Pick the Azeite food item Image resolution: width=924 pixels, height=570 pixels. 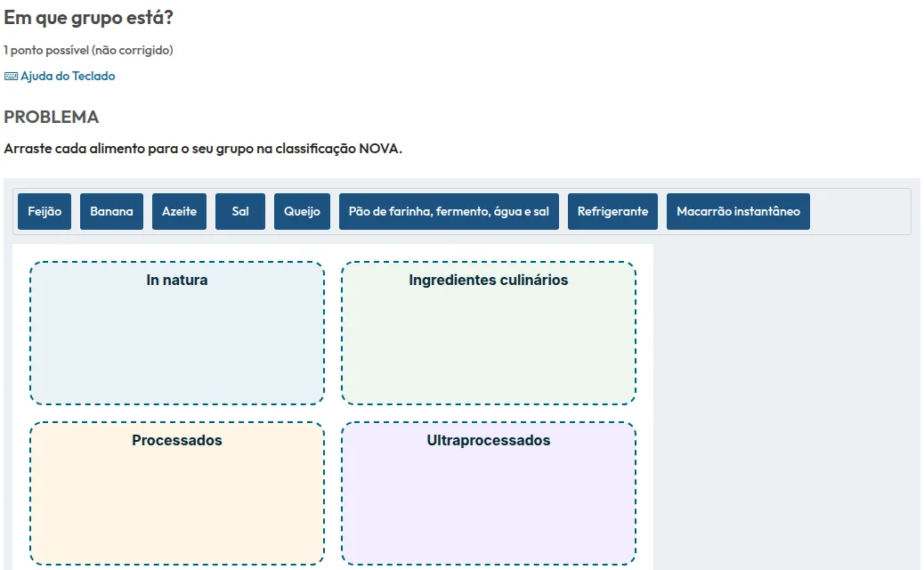179,211
